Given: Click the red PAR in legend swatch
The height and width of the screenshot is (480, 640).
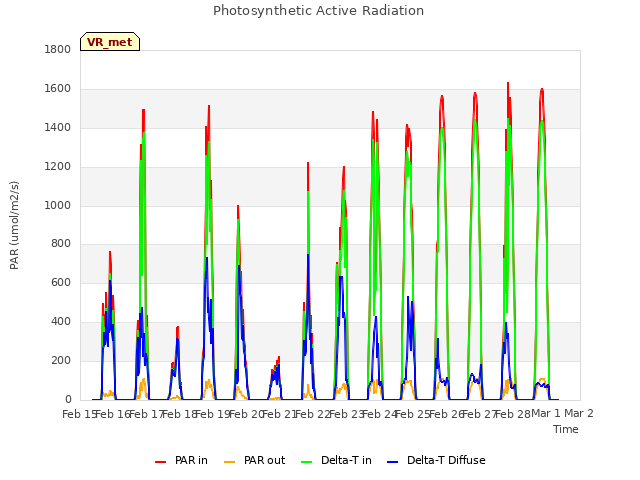Looking at the screenshot, I should click(160, 461).
